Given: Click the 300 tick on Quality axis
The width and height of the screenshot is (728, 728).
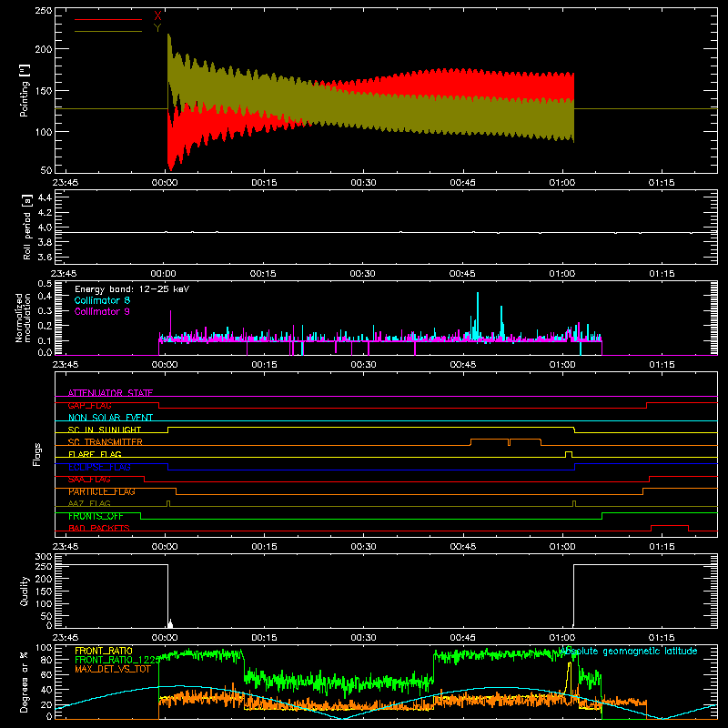Looking at the screenshot, I should [43, 557].
